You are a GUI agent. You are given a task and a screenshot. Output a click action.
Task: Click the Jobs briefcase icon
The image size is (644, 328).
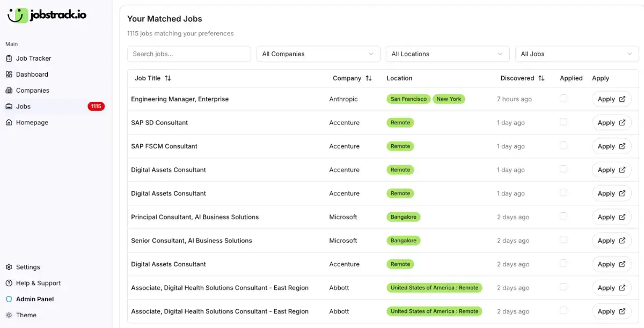9,107
